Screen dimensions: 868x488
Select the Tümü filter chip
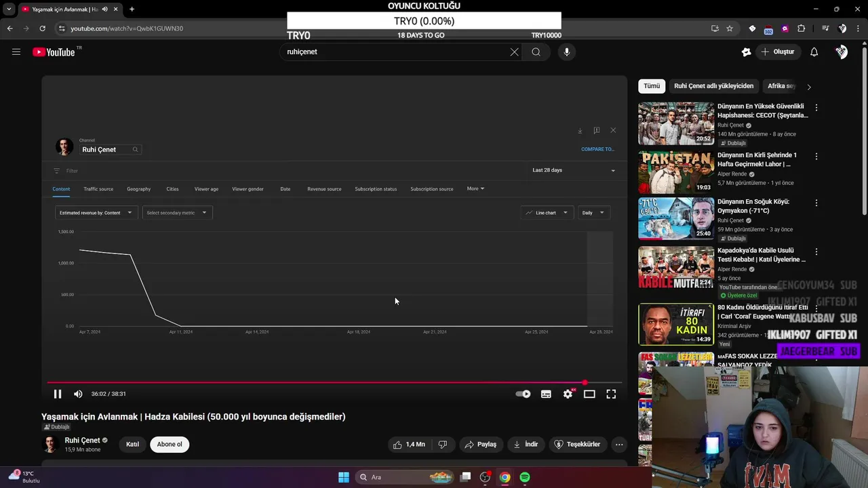(652, 86)
